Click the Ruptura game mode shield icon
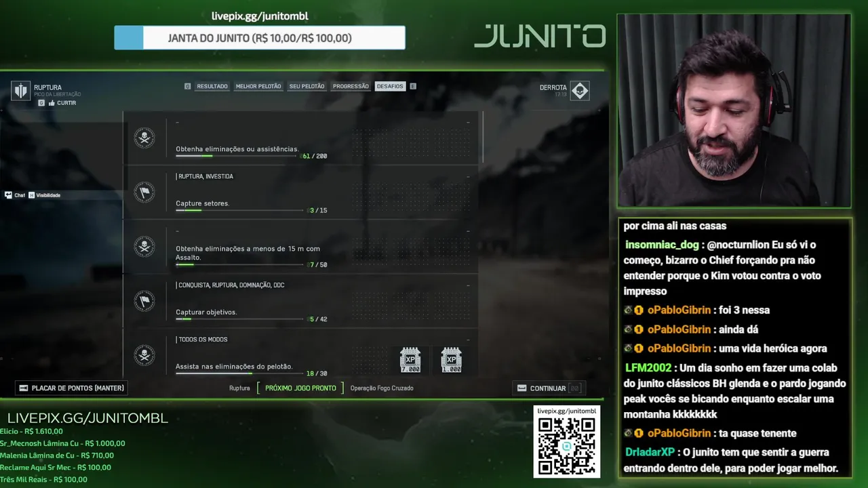 [x=21, y=91]
